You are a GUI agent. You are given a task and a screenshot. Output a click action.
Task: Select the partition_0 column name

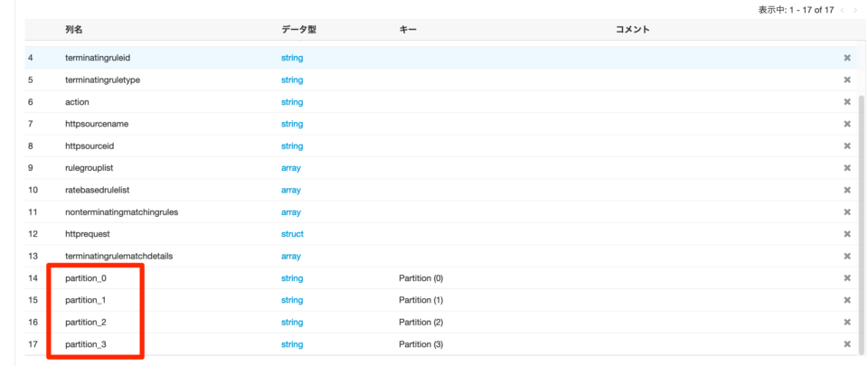click(x=86, y=278)
